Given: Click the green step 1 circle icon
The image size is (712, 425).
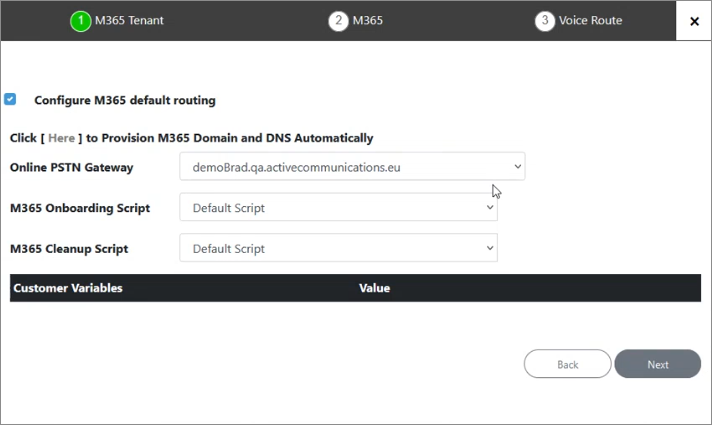Looking at the screenshot, I should point(81,21).
